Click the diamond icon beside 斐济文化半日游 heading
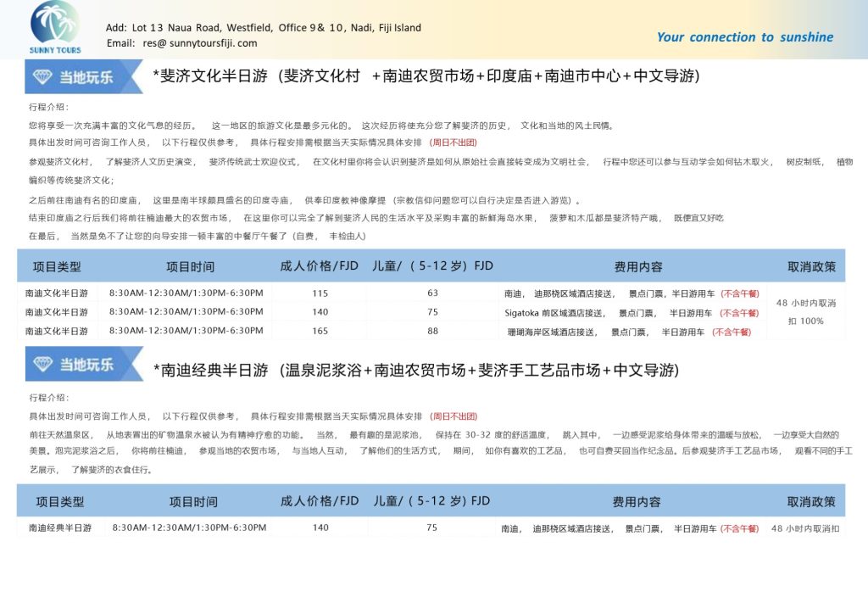868x614 pixels. [x=42, y=77]
